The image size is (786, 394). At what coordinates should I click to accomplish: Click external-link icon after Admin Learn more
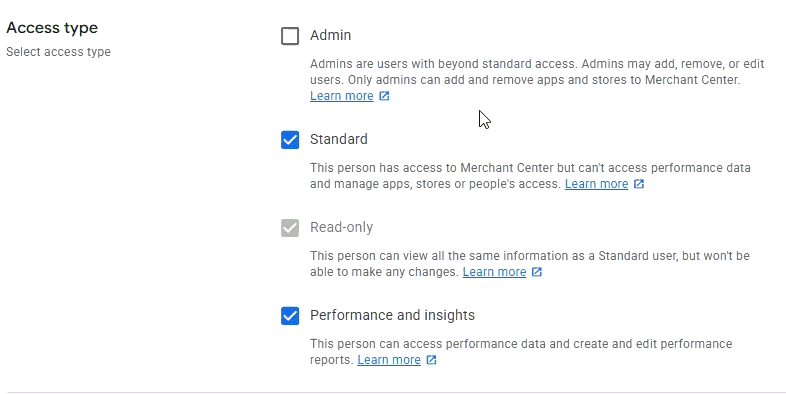tap(384, 96)
